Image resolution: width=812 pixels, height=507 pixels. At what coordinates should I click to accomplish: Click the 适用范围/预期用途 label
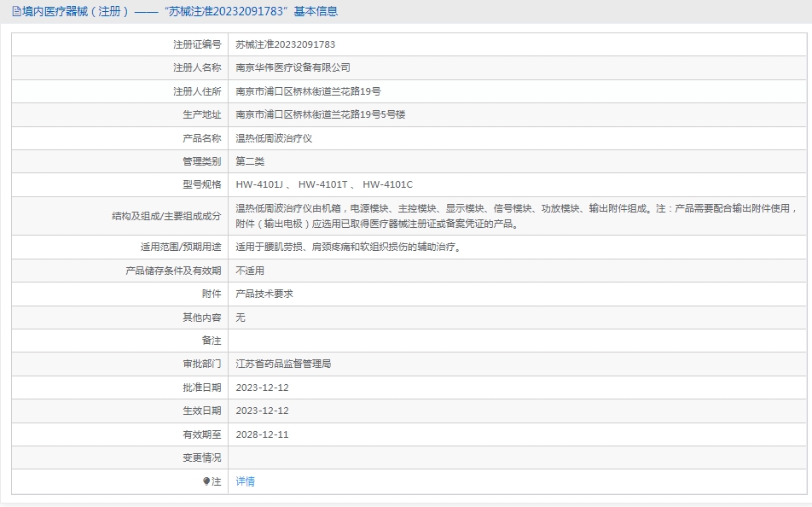coord(181,248)
